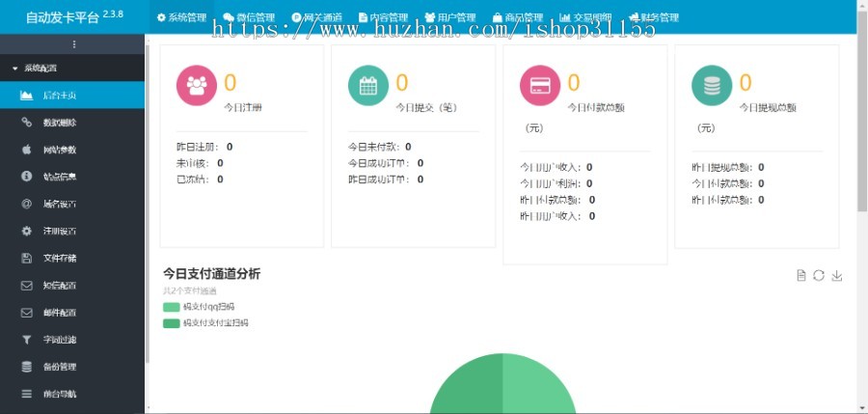
Task: Click the 今日付款总额 label
Action: [596, 108]
